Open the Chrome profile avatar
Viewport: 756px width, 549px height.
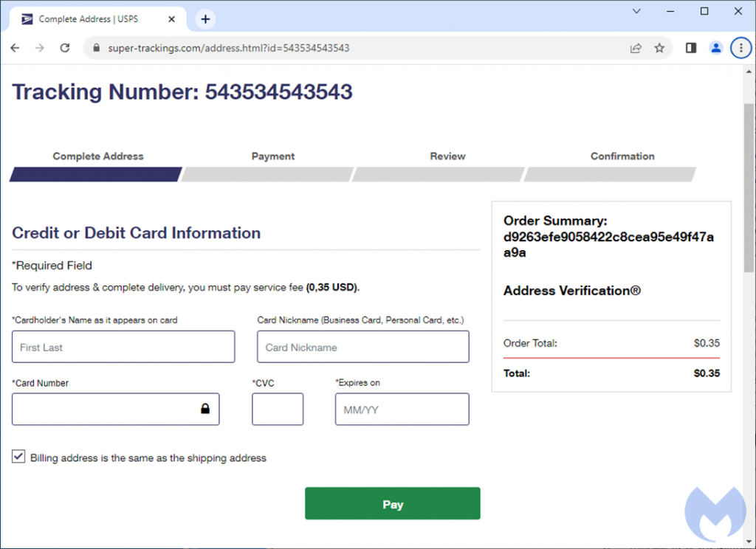coord(715,48)
